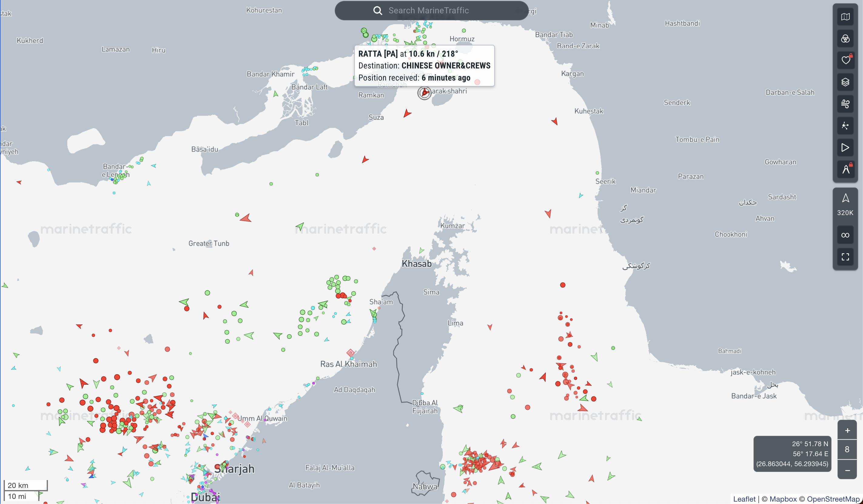Screen dimensions: 863x504
Task: Zoom out with the minus button
Action: [x=847, y=470]
